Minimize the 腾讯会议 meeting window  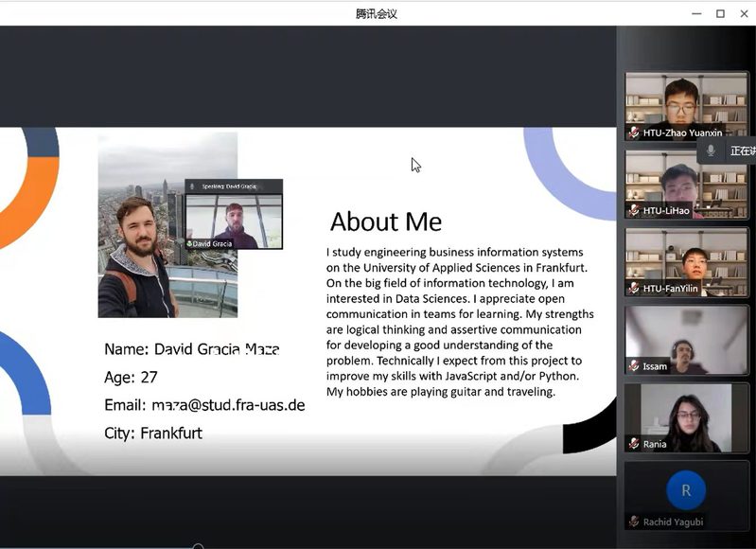point(696,13)
